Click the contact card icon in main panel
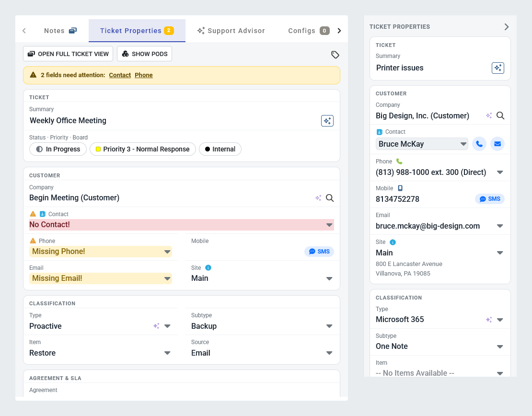532x416 pixels. coord(42,214)
